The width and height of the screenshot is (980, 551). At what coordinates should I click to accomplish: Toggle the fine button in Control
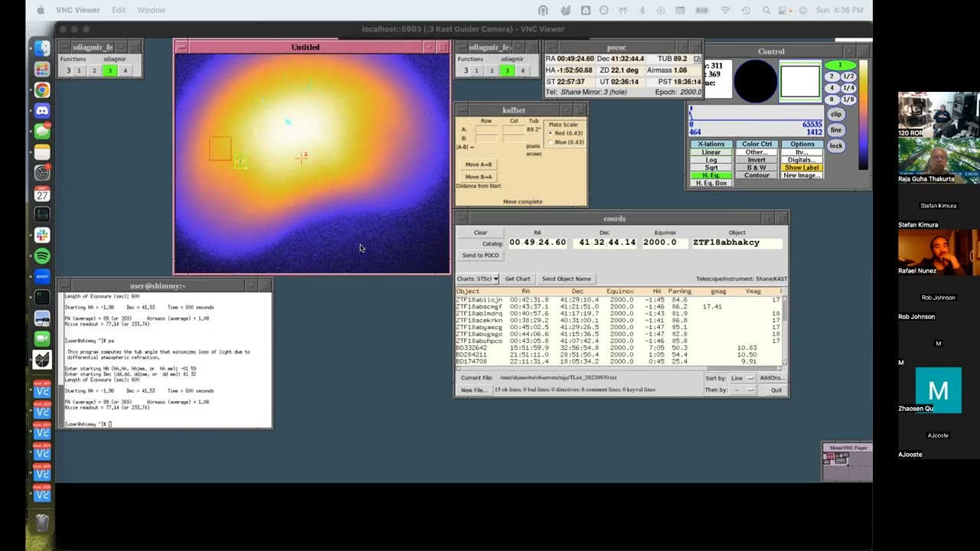tap(836, 130)
